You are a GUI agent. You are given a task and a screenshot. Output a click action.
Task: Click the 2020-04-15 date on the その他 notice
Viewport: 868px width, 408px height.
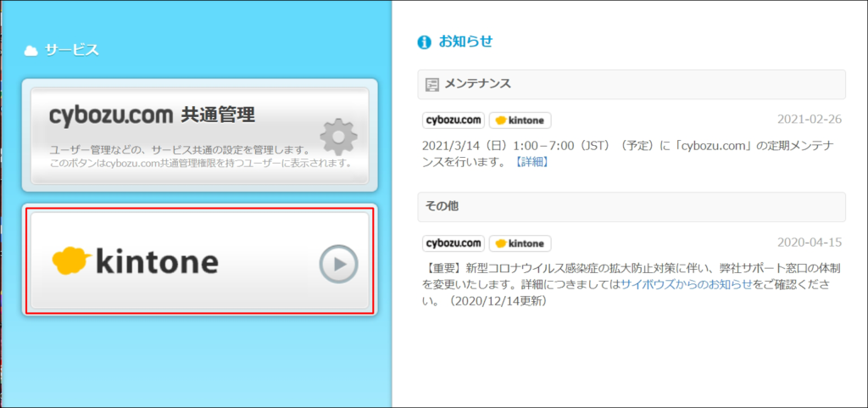[x=810, y=243]
